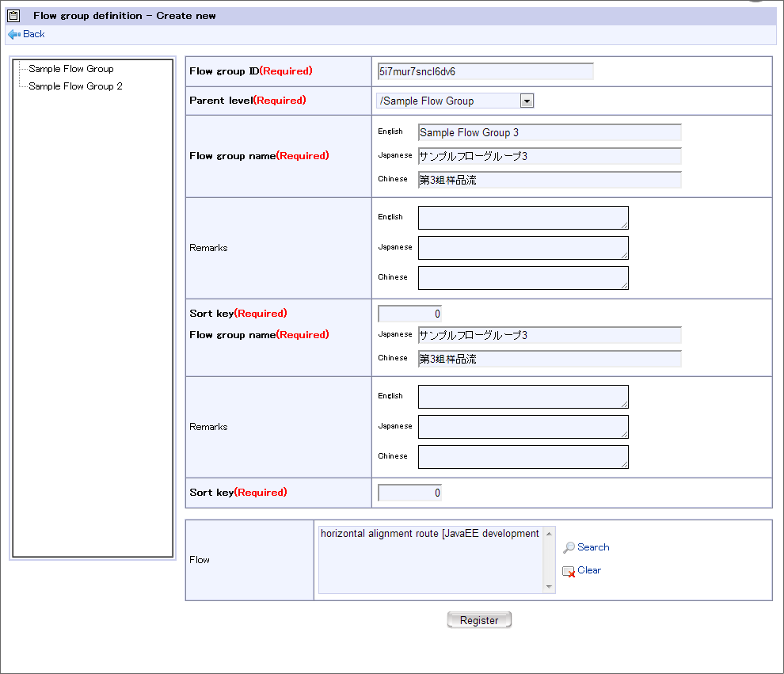Click the second Chinese flow group name field

pyautogui.click(x=550, y=359)
